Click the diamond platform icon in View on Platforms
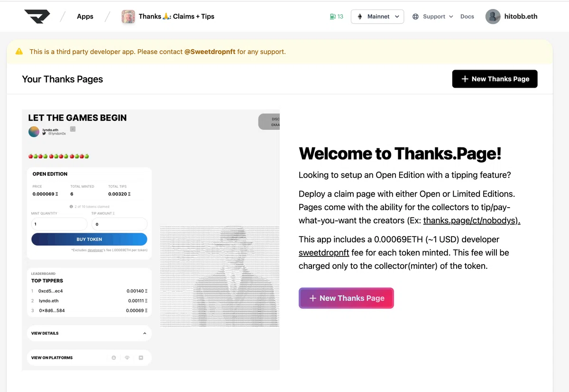 127,358
